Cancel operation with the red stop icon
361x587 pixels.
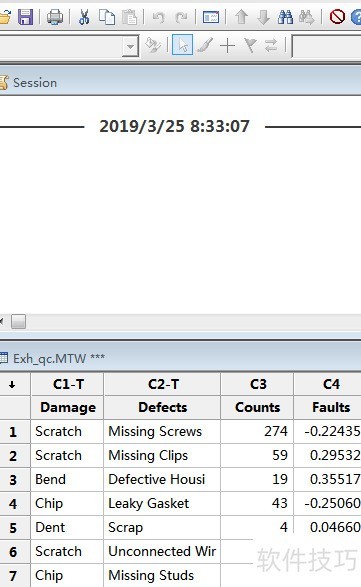click(x=337, y=17)
